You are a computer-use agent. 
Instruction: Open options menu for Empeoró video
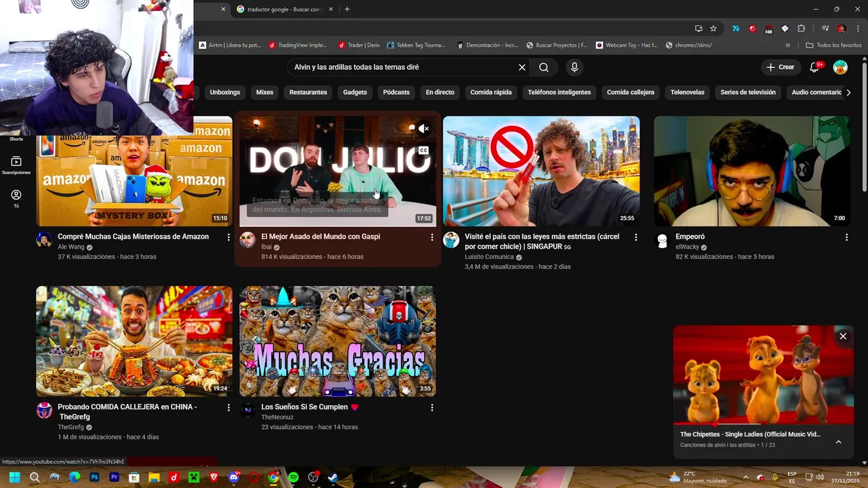(846, 237)
